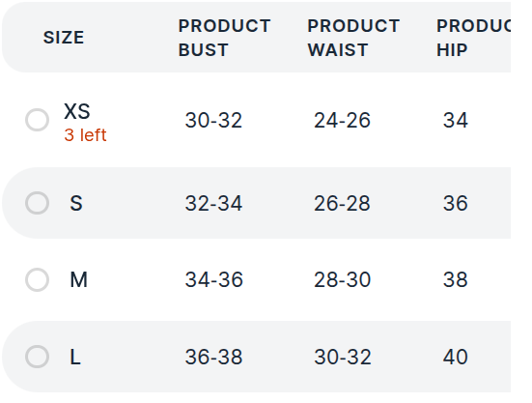Click the '3 left' stock notice
This screenshot has height=403, width=532.
85,135
